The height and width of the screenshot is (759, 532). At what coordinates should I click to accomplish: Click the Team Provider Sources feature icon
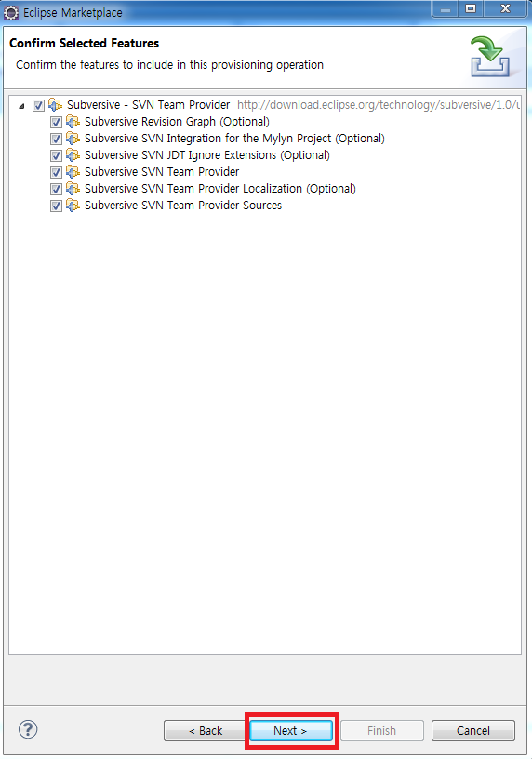pos(73,206)
